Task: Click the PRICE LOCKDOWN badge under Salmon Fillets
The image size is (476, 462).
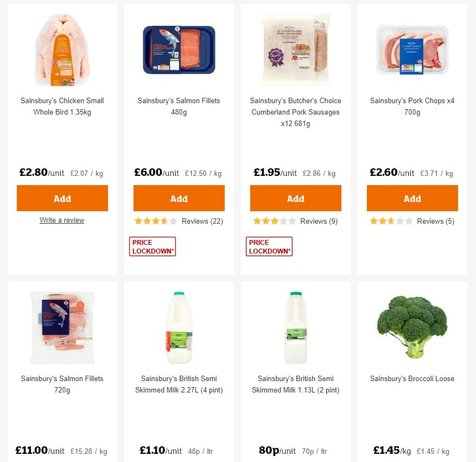Action: pyautogui.click(x=152, y=246)
